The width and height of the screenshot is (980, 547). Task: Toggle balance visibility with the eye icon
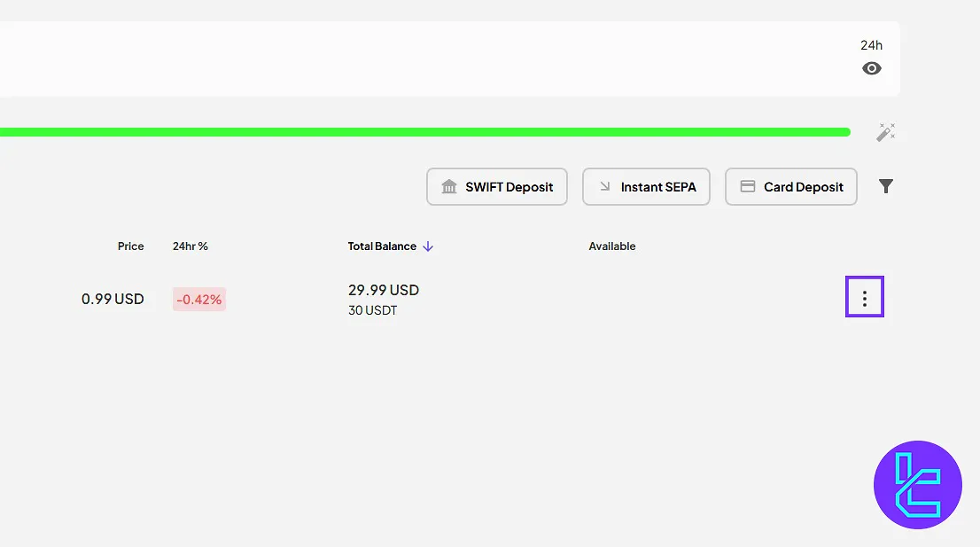(x=871, y=68)
